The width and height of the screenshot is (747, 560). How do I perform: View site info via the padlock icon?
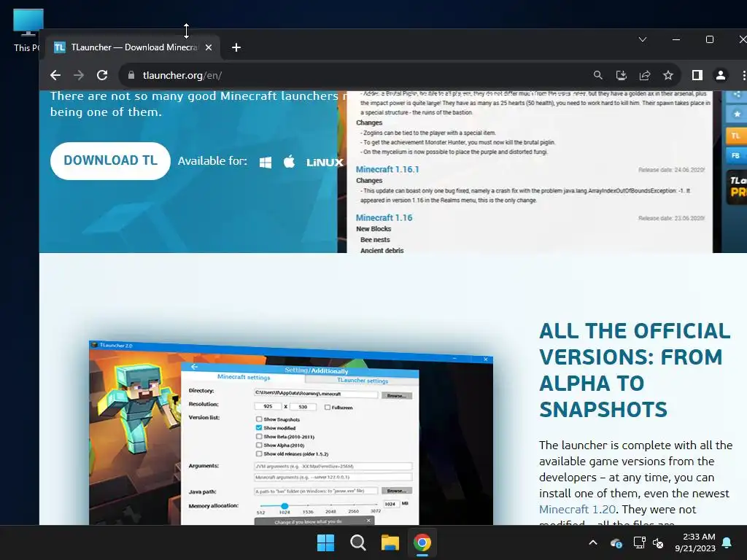[131, 75]
